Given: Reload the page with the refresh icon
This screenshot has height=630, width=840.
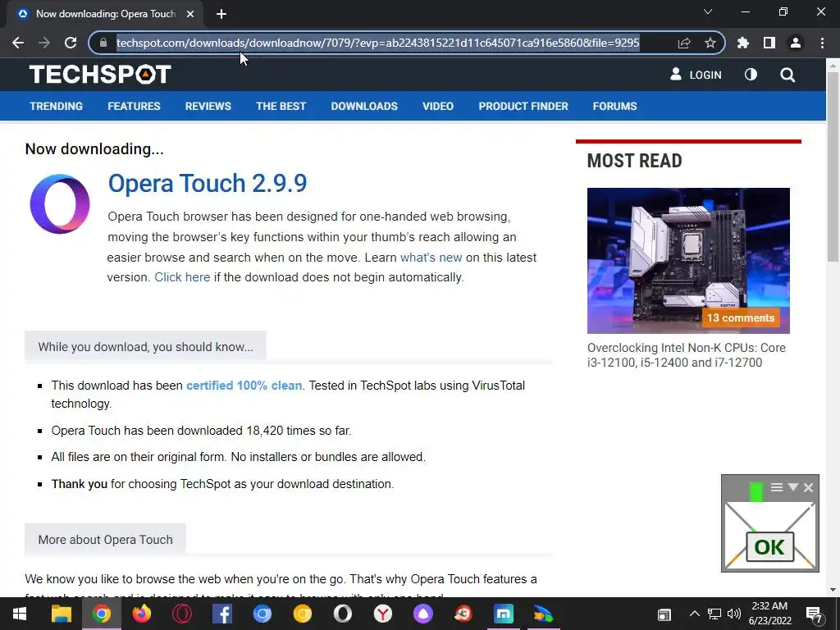Looking at the screenshot, I should tap(71, 43).
